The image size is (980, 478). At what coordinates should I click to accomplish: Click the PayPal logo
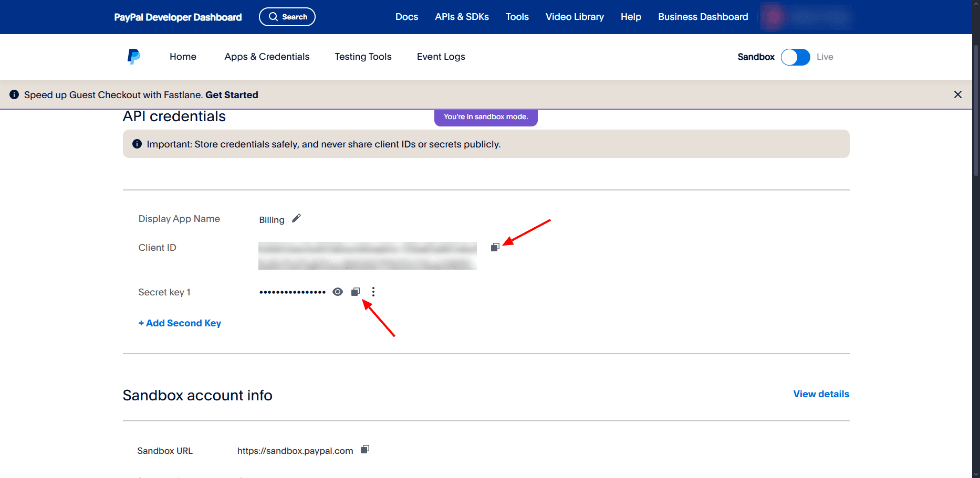tap(134, 56)
